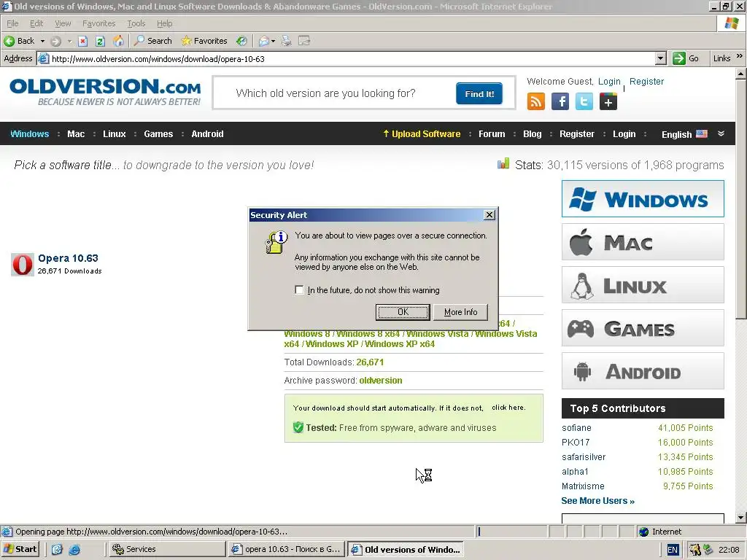Open the Edit menu
Viewport: 747px width, 560px height.
coord(36,23)
